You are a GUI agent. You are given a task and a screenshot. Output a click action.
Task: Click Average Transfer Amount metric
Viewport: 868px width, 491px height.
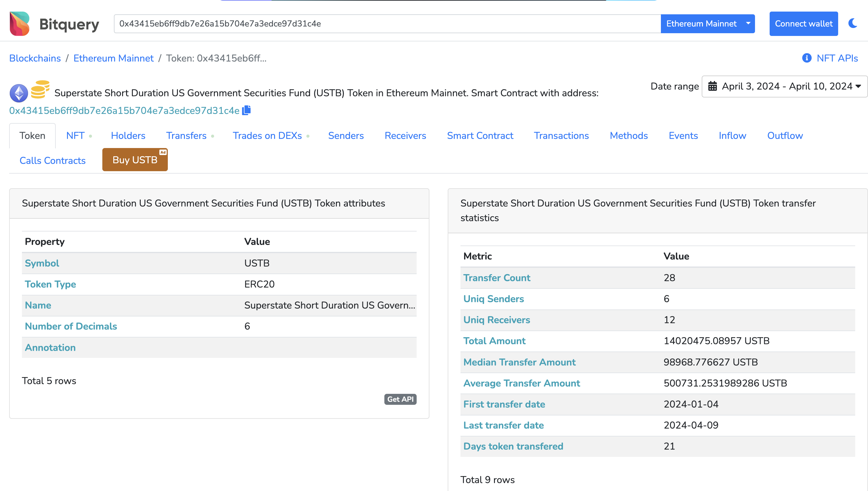pyautogui.click(x=521, y=383)
